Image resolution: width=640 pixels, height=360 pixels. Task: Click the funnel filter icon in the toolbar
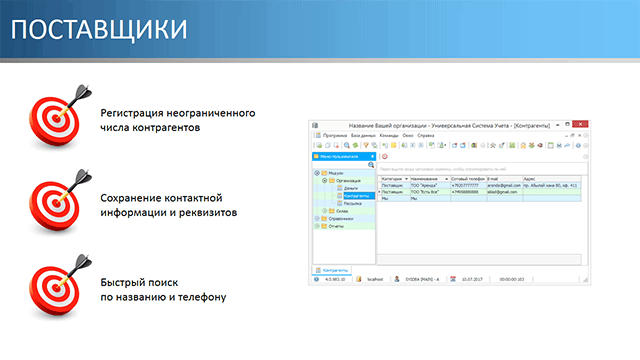366,145
